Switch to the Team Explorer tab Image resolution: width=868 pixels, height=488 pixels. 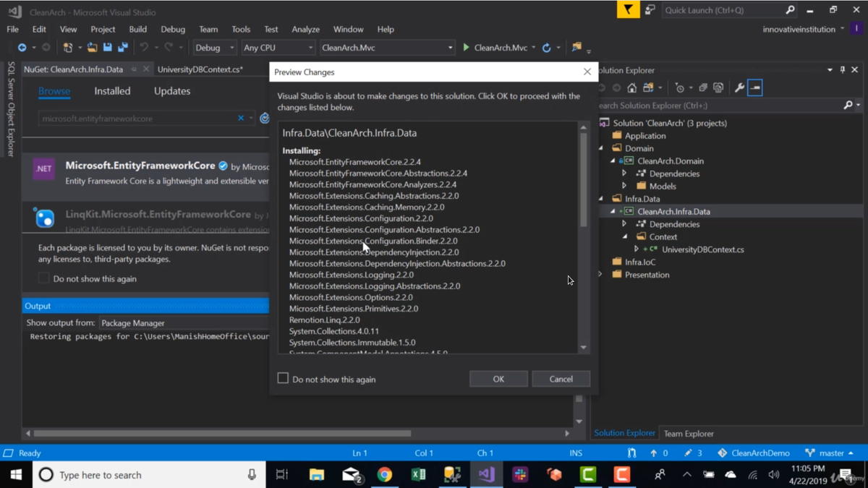(x=689, y=433)
